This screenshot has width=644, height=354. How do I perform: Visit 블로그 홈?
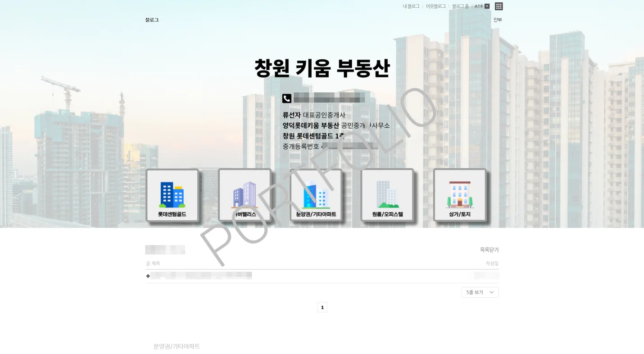[x=460, y=6]
